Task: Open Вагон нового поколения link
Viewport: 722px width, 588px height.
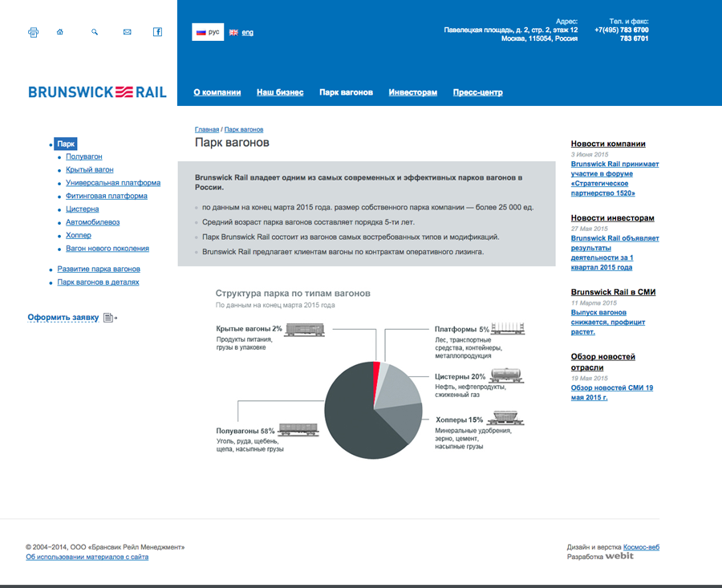Action: coord(107,248)
